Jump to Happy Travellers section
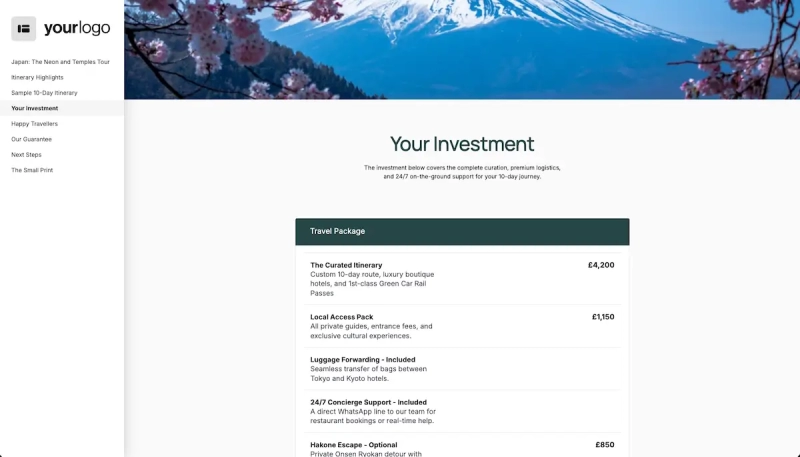The image size is (800, 457). pos(34,124)
